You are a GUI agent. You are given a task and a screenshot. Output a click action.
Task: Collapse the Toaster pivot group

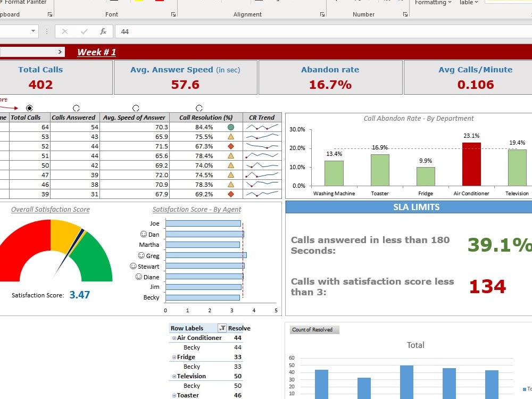click(174, 395)
